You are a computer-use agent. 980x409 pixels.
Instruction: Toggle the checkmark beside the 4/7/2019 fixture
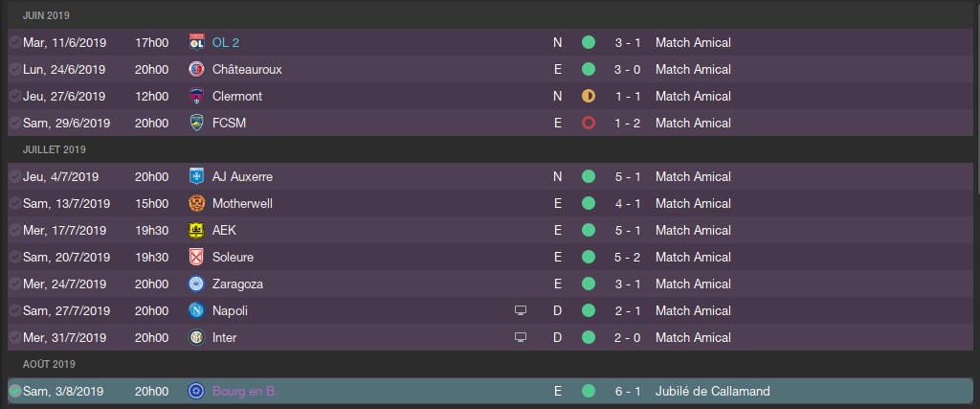point(15,177)
